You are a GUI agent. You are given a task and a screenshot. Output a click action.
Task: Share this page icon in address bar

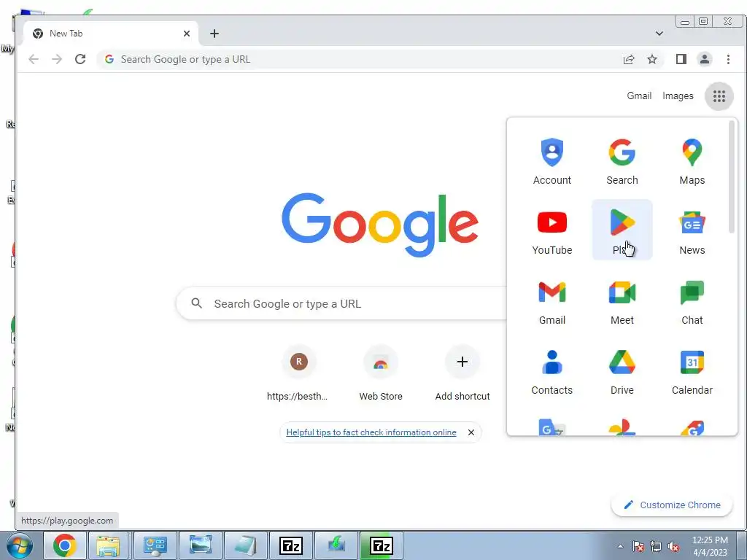(x=628, y=59)
